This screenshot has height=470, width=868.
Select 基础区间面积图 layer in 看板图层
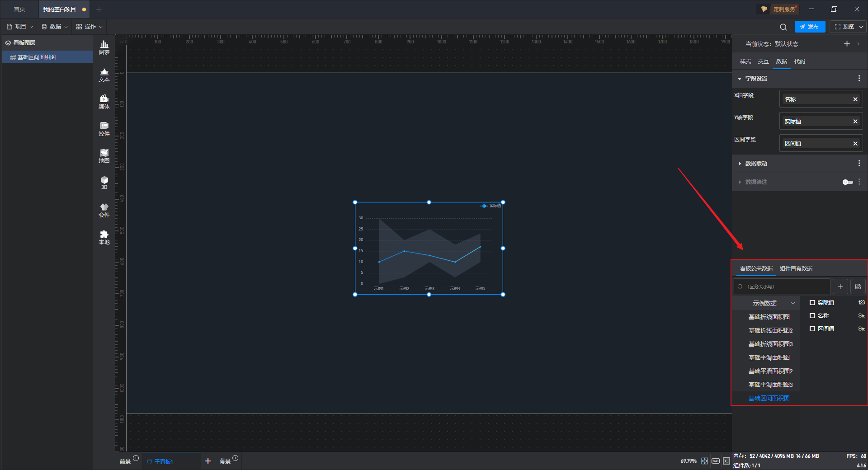(47, 57)
